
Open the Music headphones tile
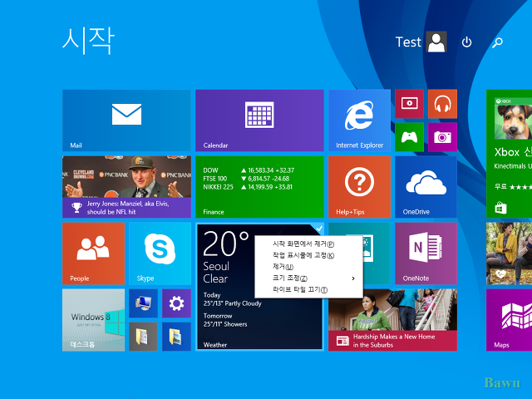tap(442, 104)
